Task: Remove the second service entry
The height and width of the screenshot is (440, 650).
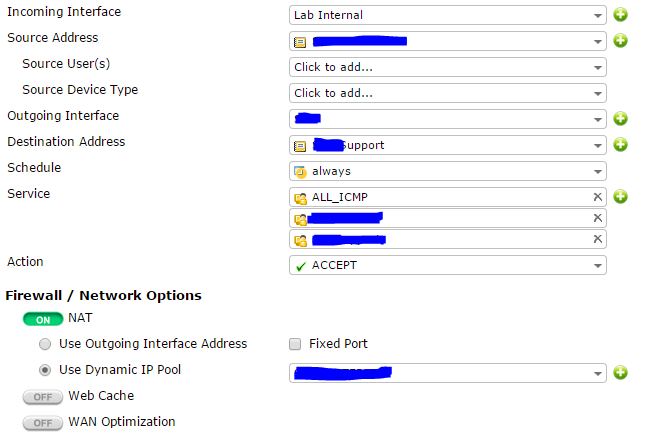Action: pos(598,218)
